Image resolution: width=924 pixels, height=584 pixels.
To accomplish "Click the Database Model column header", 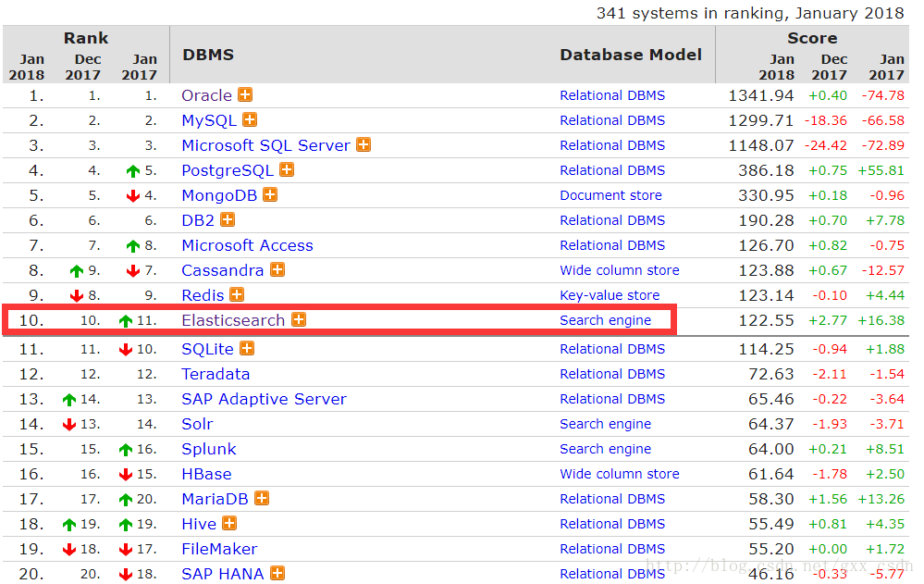I will pyautogui.click(x=631, y=55).
